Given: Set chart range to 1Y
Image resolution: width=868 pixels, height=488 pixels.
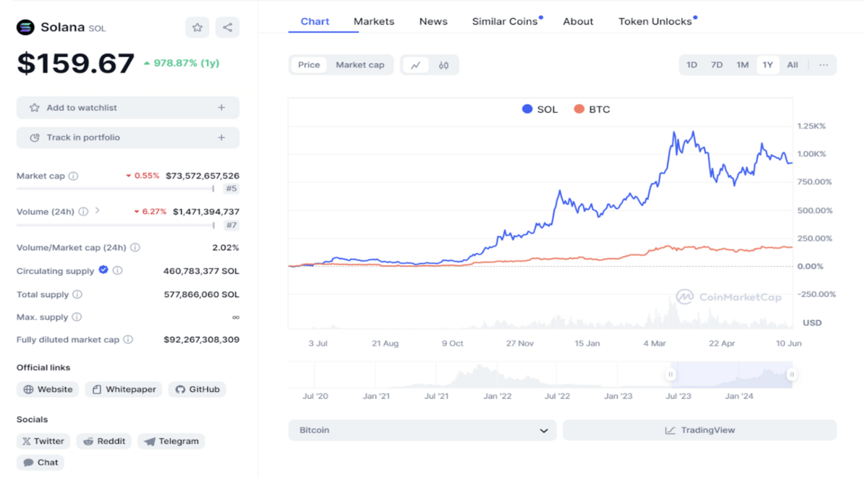Looking at the screenshot, I should click(x=767, y=65).
